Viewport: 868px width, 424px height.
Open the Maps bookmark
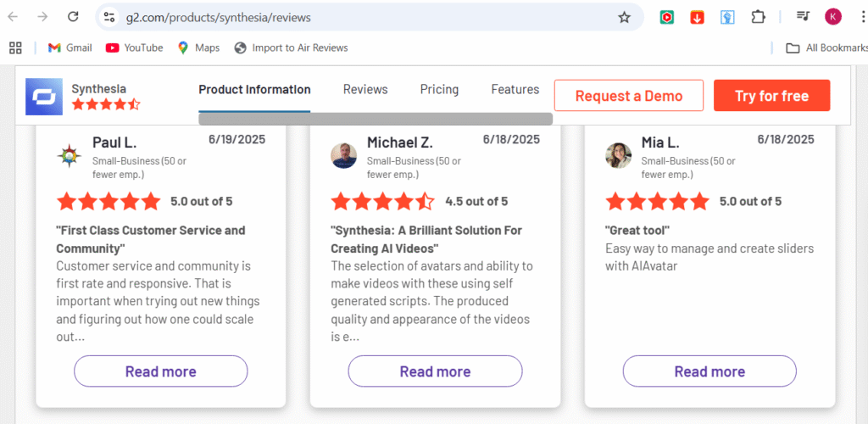198,47
